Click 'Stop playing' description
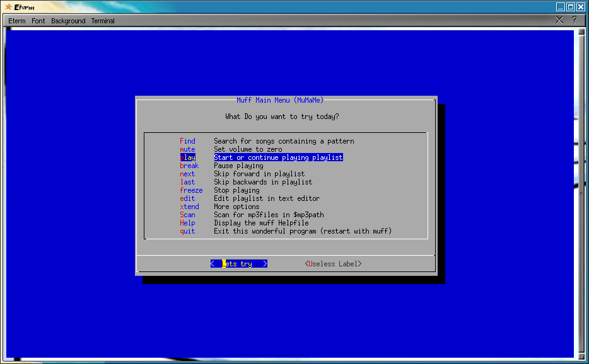 (236, 190)
